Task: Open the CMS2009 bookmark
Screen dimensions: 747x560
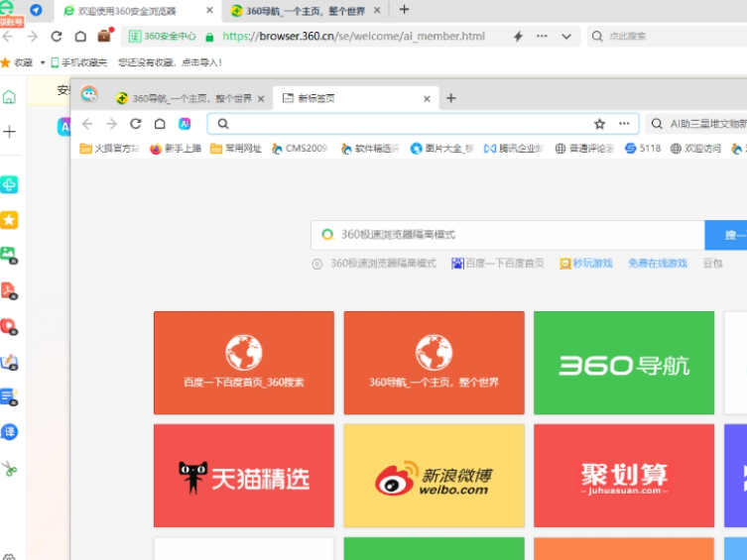Action: [x=300, y=149]
